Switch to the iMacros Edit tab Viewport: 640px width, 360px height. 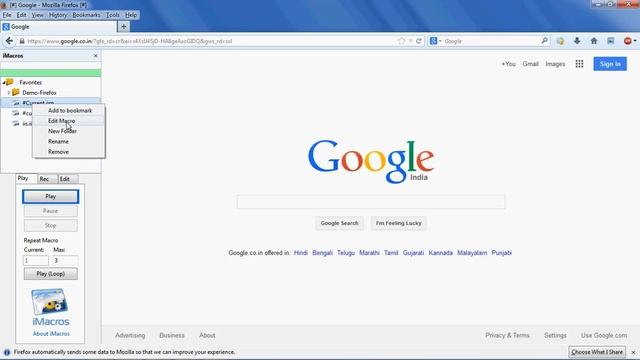(67, 179)
